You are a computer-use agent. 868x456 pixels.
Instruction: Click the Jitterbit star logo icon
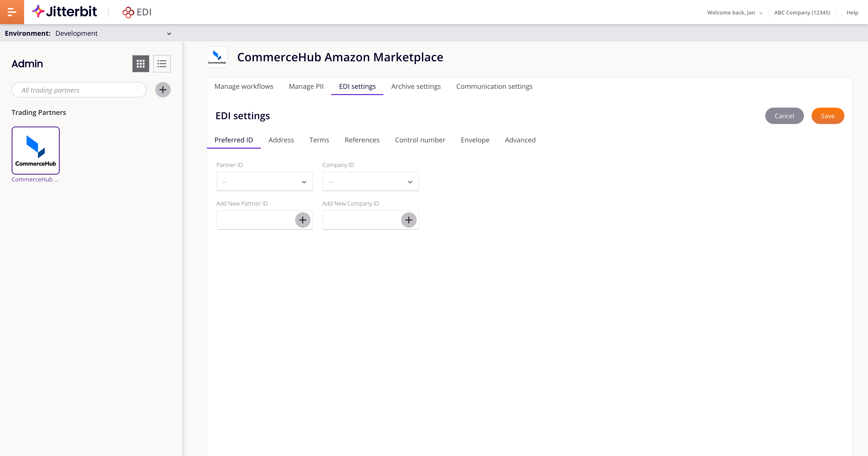[39, 12]
